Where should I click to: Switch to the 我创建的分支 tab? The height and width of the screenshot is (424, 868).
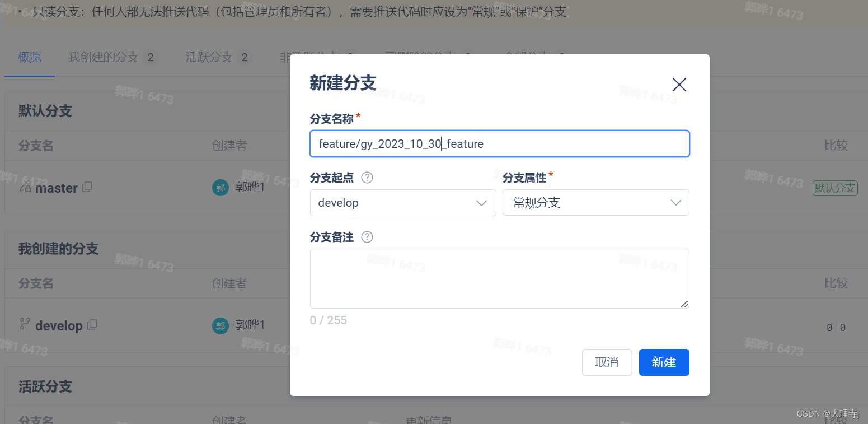(x=112, y=57)
